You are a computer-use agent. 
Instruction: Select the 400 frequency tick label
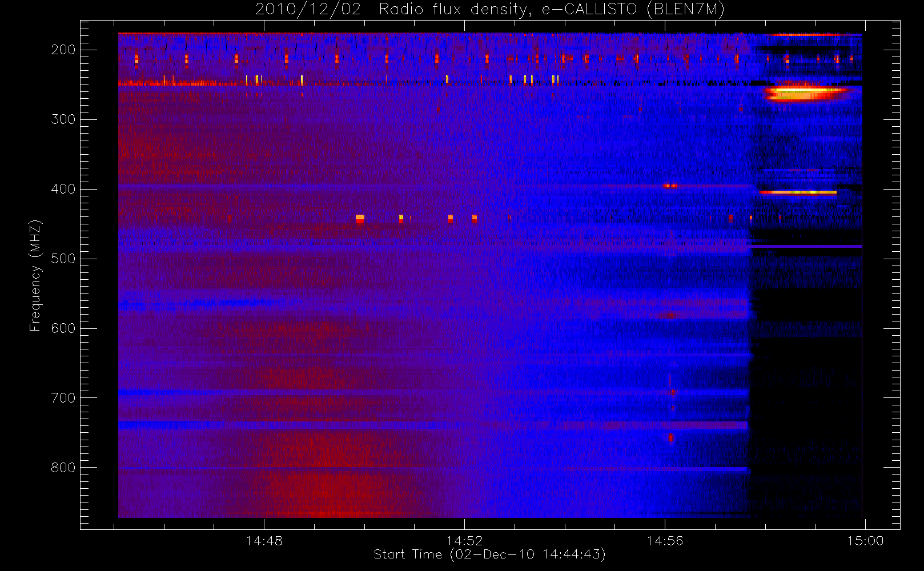pyautogui.click(x=63, y=189)
